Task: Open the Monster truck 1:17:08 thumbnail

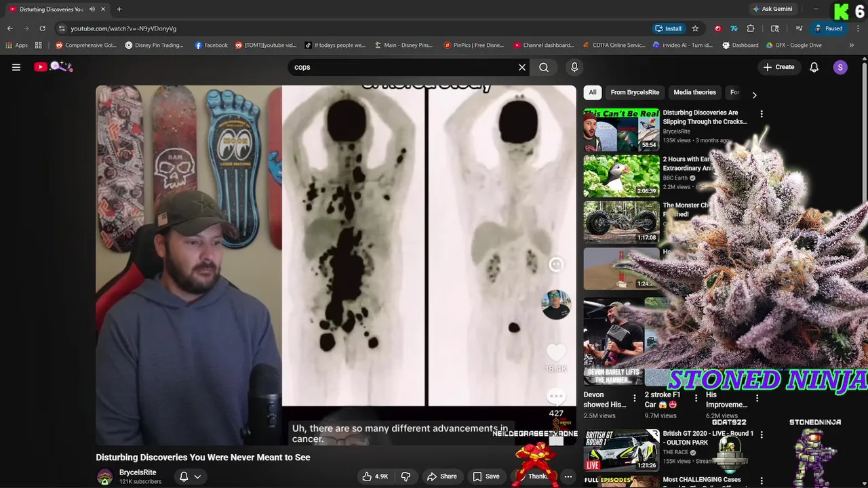Action: (621, 222)
